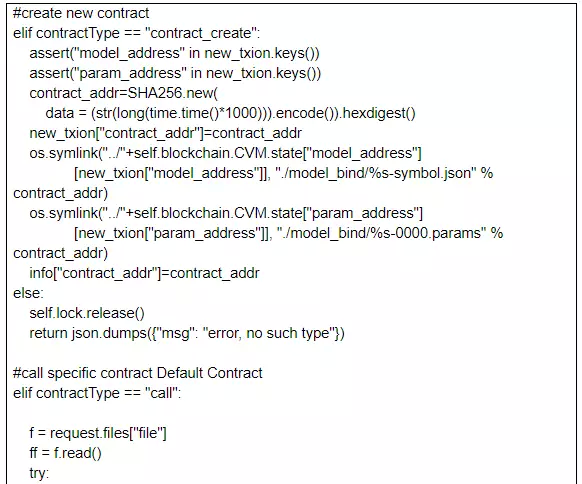Click the '#create new contract' comment line
Viewport: 582px width, 484px height.
pyautogui.click(x=81, y=13)
